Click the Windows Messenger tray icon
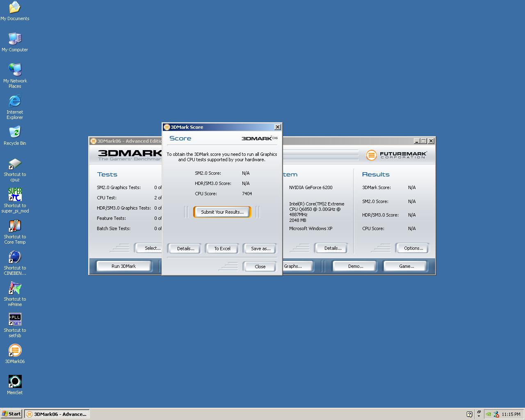 pyautogui.click(x=496, y=414)
